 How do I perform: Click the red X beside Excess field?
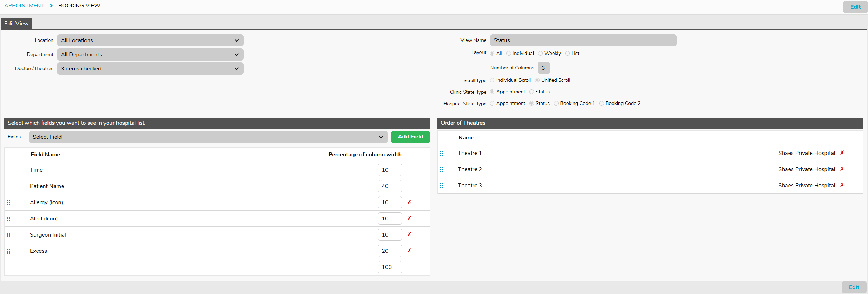409,251
